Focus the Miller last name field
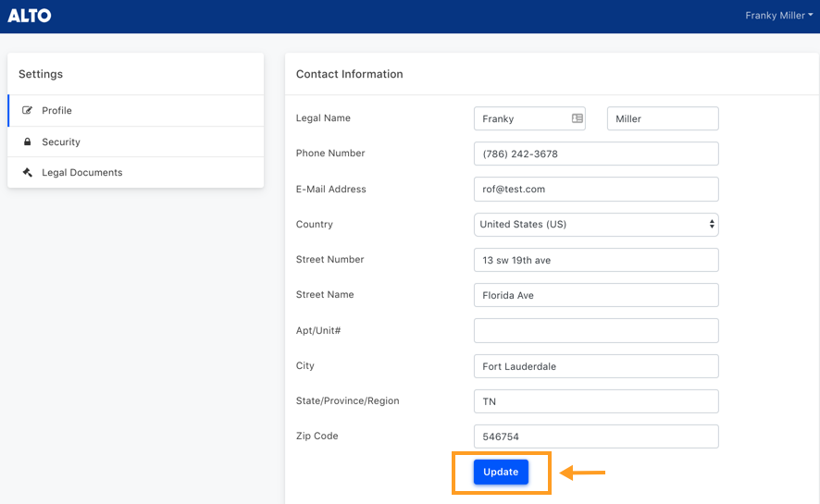Viewport: 820px width, 504px height. tap(663, 118)
